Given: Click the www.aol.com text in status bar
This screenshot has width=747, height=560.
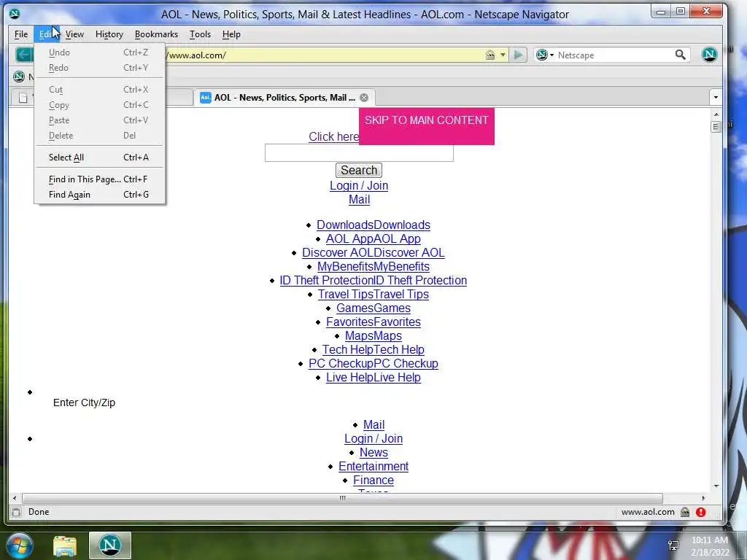Looking at the screenshot, I should [648, 512].
